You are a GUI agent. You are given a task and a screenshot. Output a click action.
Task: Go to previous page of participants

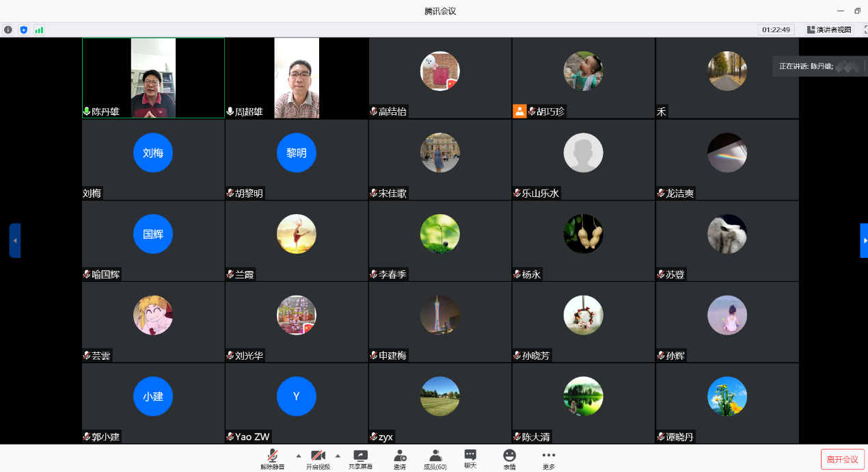click(15, 241)
